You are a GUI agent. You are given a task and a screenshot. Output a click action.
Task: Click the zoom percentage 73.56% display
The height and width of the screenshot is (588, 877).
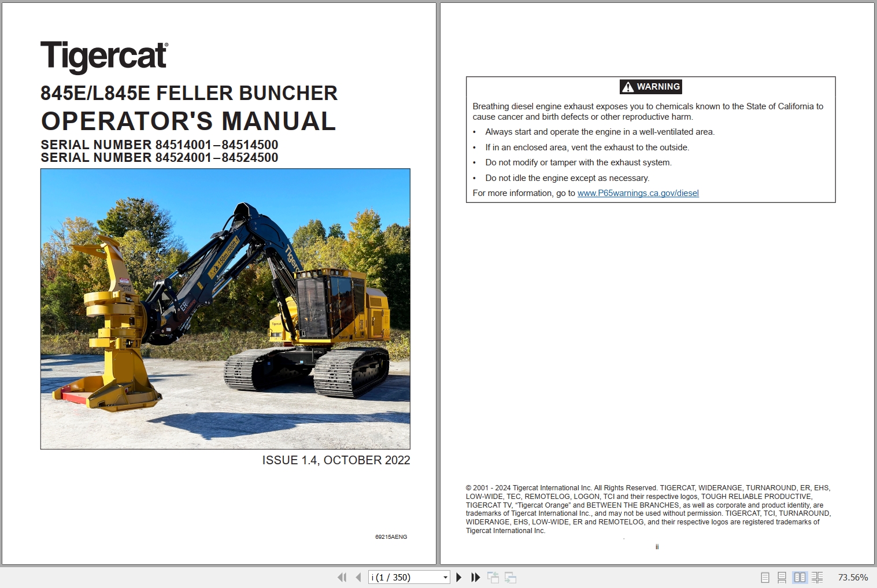pos(852,576)
